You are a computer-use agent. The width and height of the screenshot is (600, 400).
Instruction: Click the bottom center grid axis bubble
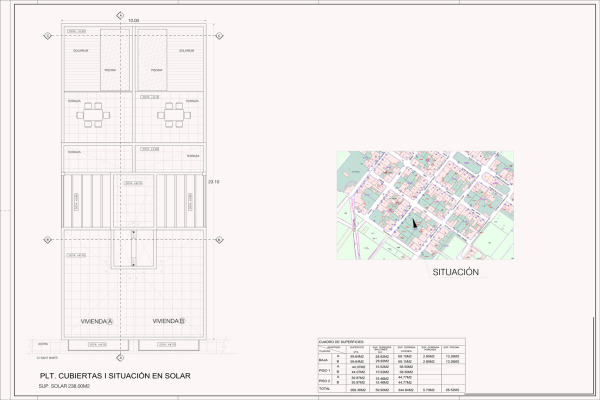(120, 356)
